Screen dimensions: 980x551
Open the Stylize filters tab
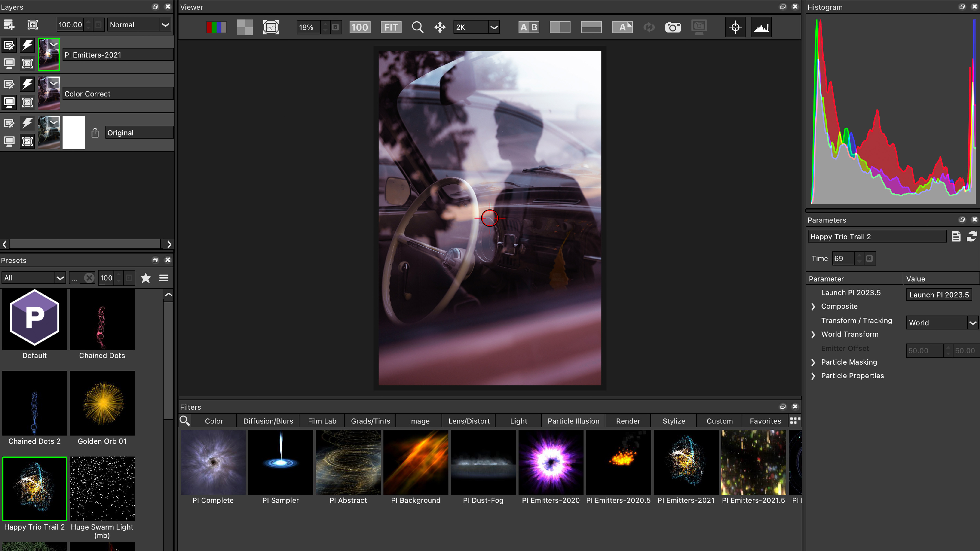673,421
